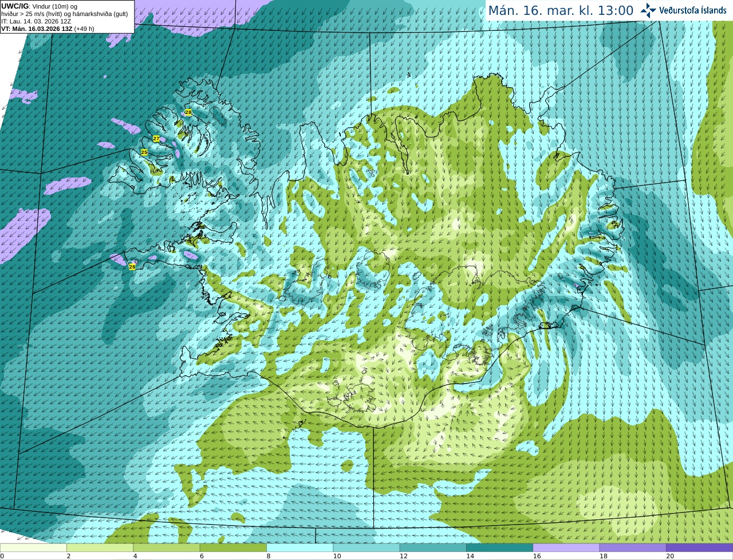The width and height of the screenshot is (733, 560).
Task: Select the 6–8 m/s olive legend color
Action: tap(233, 548)
